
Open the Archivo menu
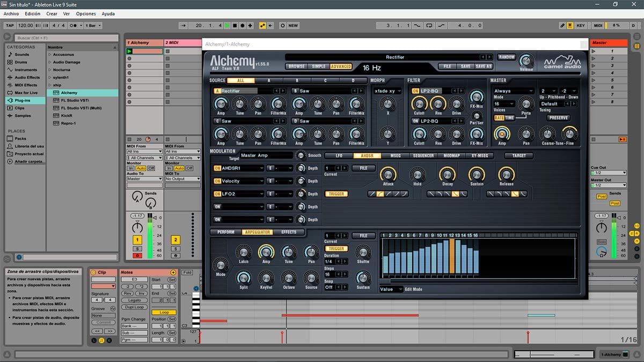(x=11, y=13)
